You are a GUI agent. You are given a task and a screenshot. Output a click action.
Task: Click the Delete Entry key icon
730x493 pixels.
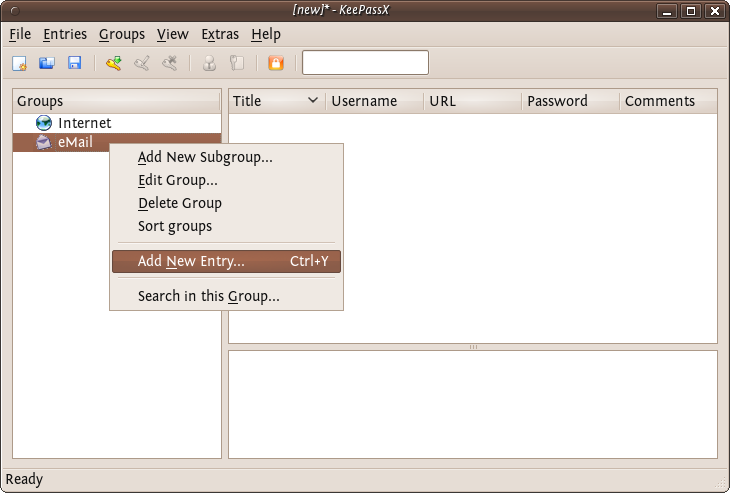pos(170,63)
